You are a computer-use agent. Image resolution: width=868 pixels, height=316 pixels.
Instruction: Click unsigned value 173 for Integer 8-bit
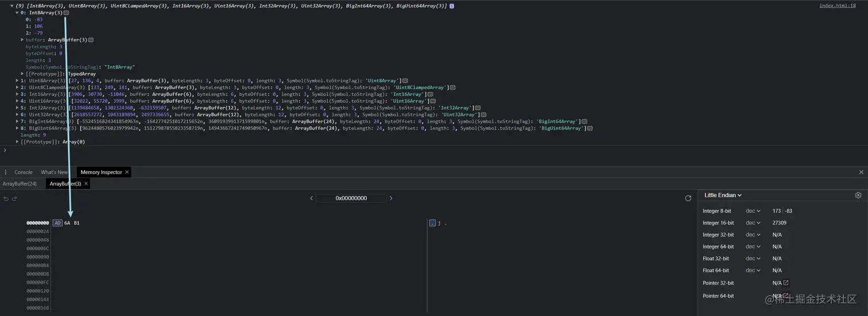click(777, 211)
